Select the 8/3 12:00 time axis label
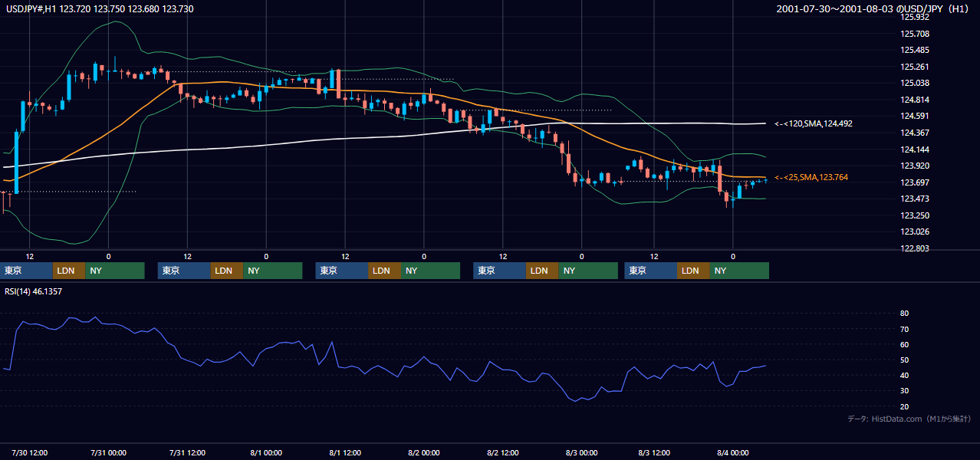 (x=654, y=452)
